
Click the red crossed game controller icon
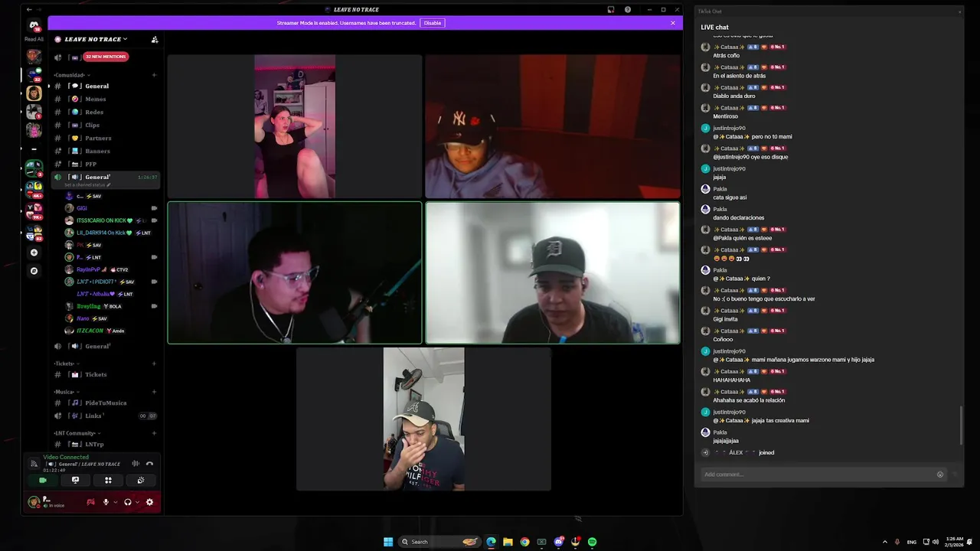point(90,502)
